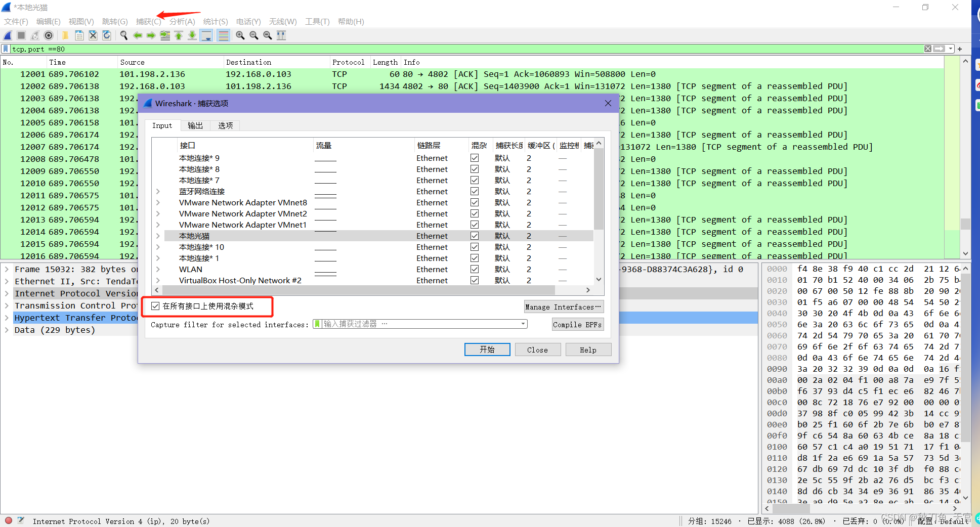Click 开始 to begin capture
Viewport: 980px width, 527px height.
pos(487,349)
